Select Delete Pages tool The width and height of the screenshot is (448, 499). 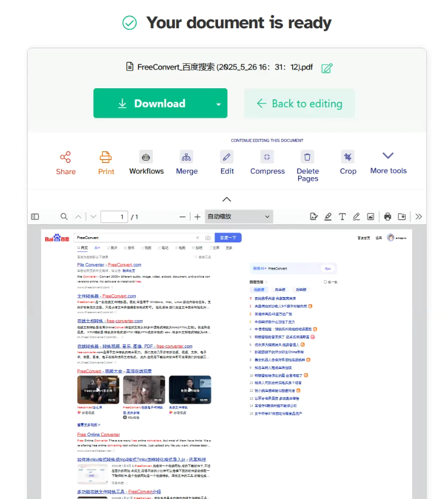click(307, 166)
